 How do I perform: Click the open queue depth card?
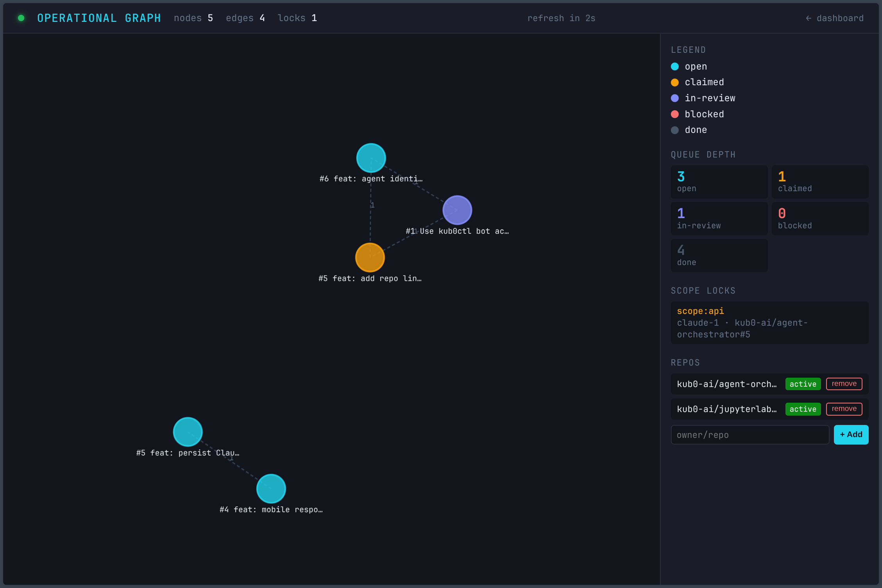point(719,182)
